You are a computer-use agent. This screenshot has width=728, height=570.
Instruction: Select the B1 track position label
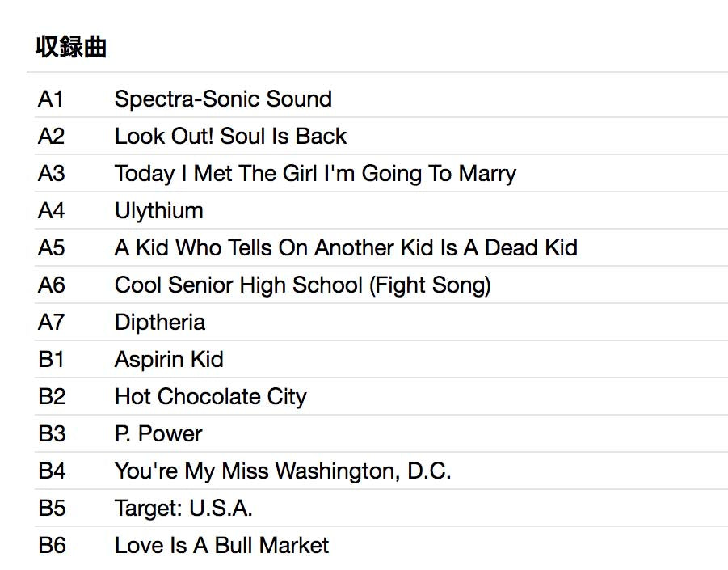pos(51,359)
